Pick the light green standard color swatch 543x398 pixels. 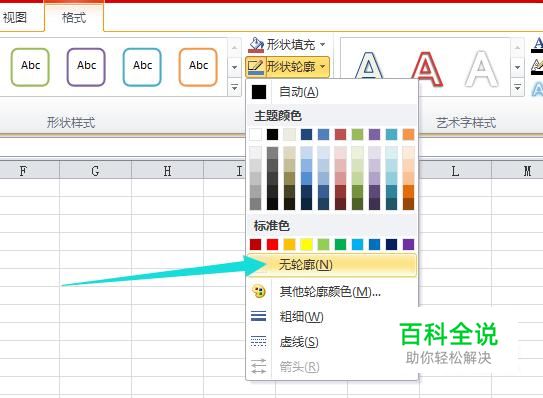[x=323, y=245]
